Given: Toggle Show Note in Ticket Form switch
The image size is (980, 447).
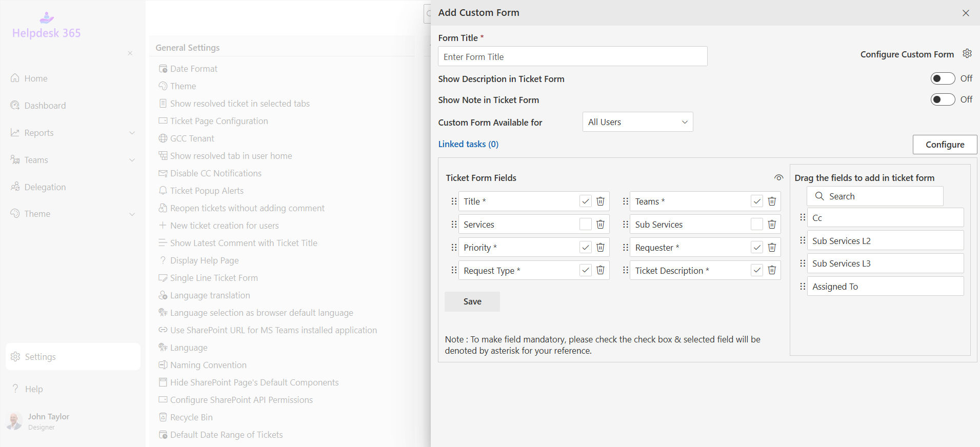Looking at the screenshot, I should pos(943,99).
